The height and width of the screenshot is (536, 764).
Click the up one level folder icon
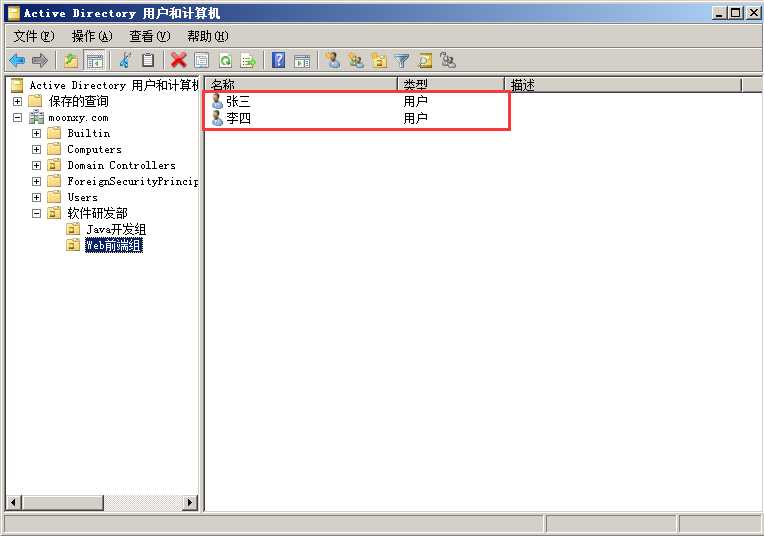[x=71, y=60]
